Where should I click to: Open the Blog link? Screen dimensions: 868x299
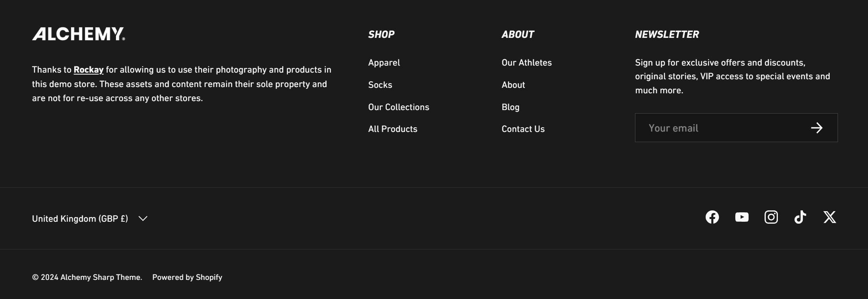tap(510, 107)
